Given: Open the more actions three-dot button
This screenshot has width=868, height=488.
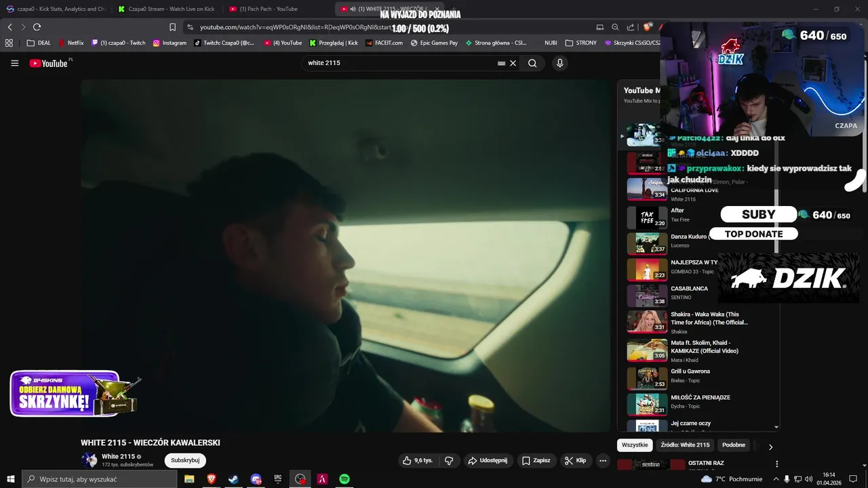Looking at the screenshot, I should click(602, 460).
